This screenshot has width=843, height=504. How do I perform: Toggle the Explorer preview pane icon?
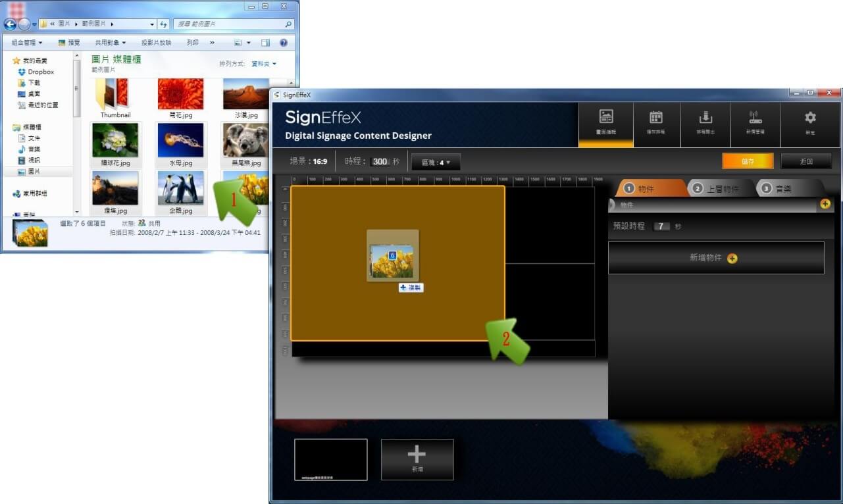265,43
